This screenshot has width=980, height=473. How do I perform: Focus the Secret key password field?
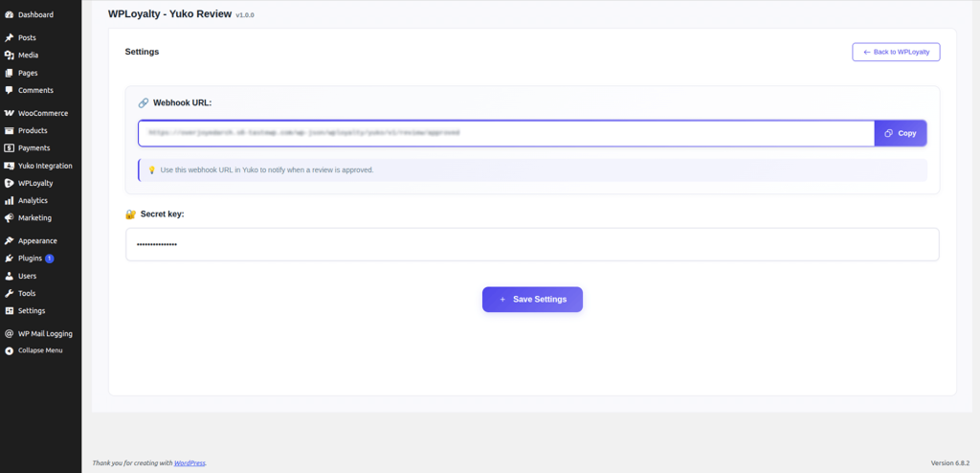532,244
